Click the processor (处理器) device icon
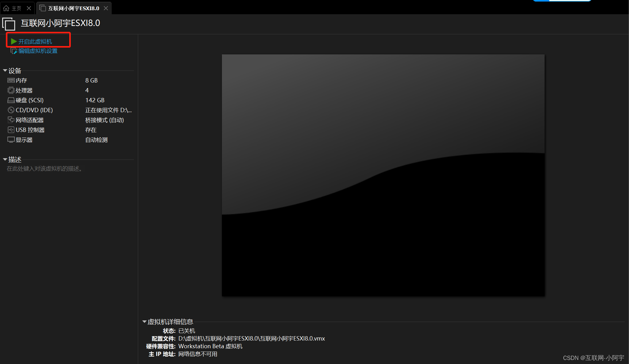Viewport: 629px width, 364px height. tap(11, 90)
